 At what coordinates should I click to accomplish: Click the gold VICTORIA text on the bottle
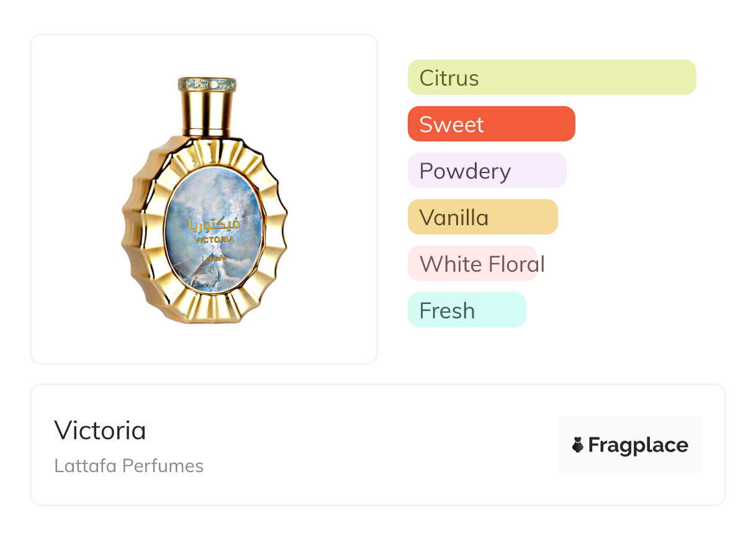[x=214, y=239]
